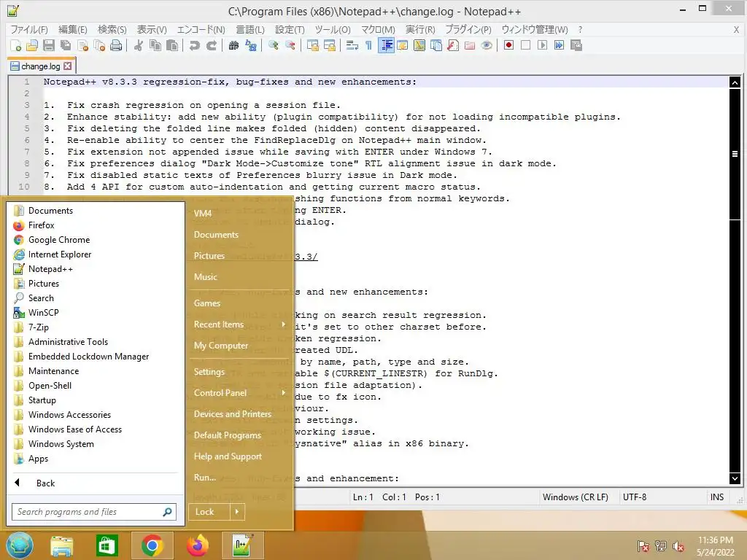The image size is (747, 560).
Task: Expand Control Panel submenu in Start menu
Action: tap(239, 393)
